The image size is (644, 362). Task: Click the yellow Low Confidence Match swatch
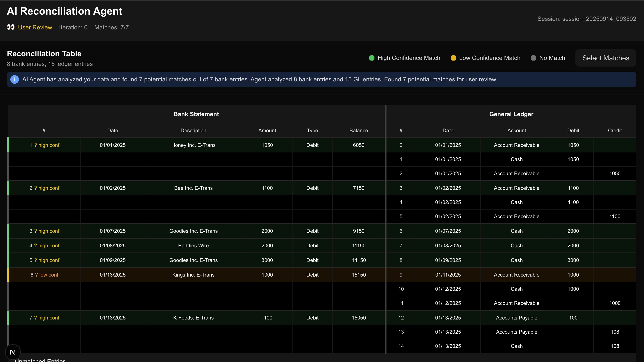tap(453, 58)
